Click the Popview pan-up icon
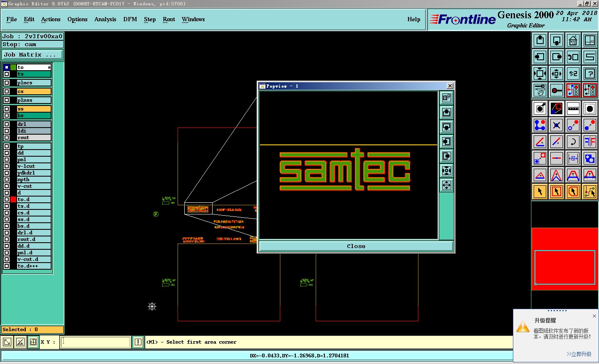This screenshot has width=599, height=364. coord(446,112)
